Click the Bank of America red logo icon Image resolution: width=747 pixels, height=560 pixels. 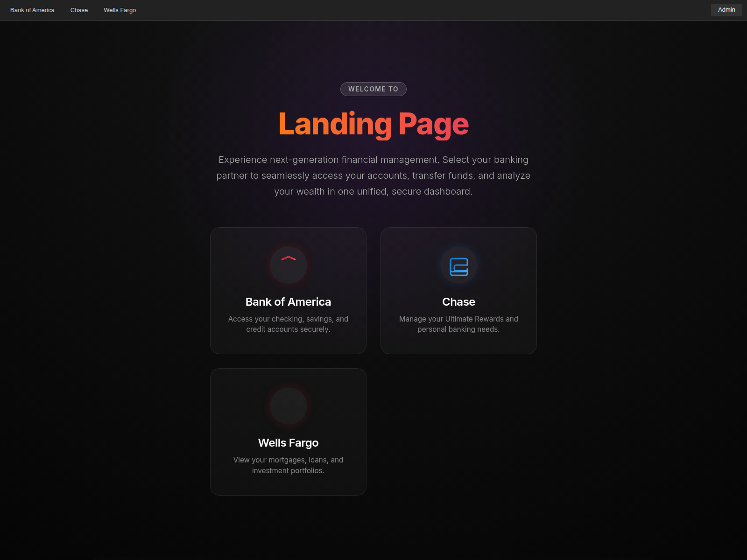pyautogui.click(x=289, y=265)
